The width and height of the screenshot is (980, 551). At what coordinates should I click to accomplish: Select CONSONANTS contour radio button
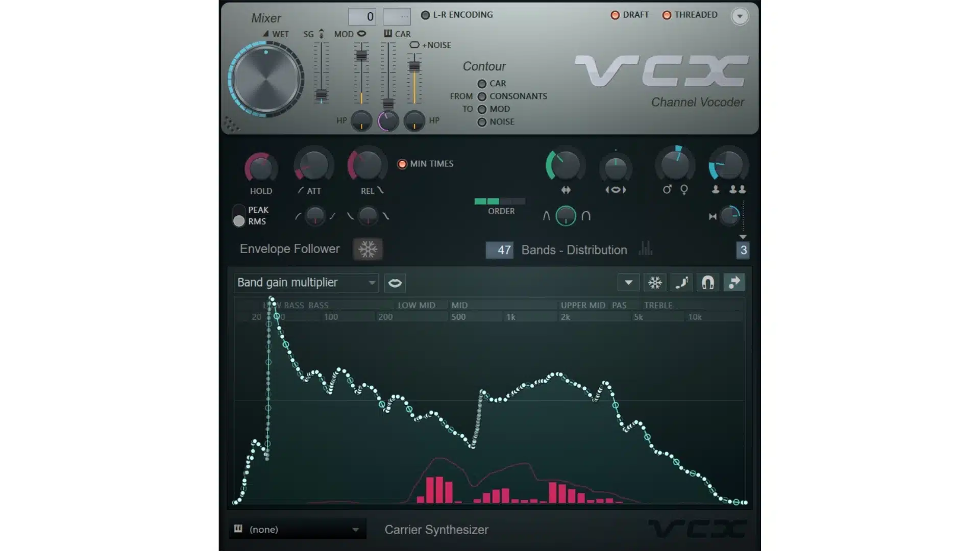tap(482, 96)
